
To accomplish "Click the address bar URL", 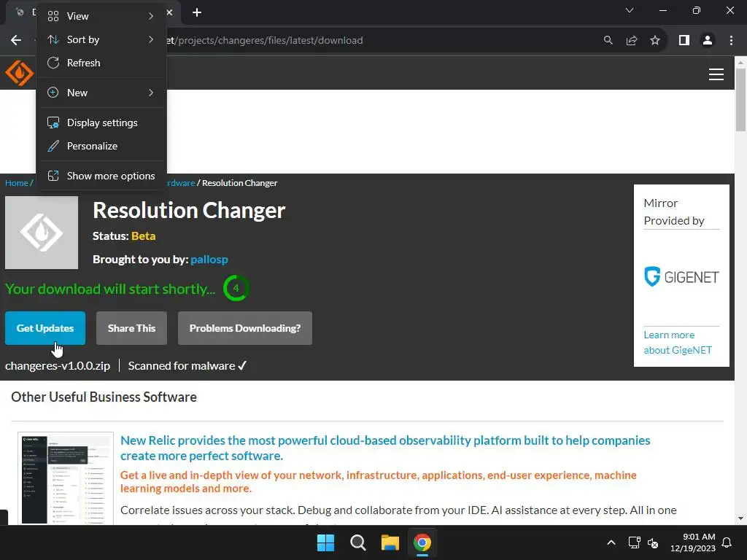I will click(264, 41).
